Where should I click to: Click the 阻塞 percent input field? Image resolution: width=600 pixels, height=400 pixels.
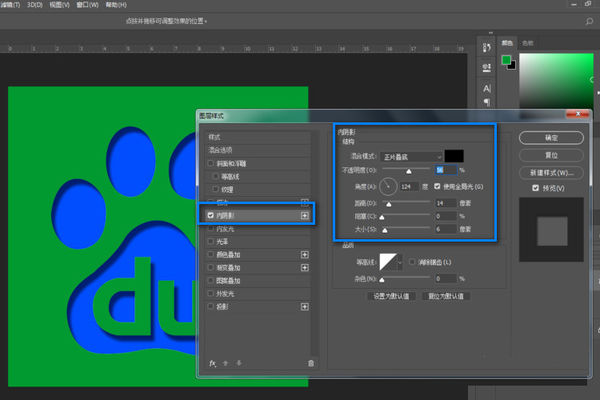coord(446,216)
